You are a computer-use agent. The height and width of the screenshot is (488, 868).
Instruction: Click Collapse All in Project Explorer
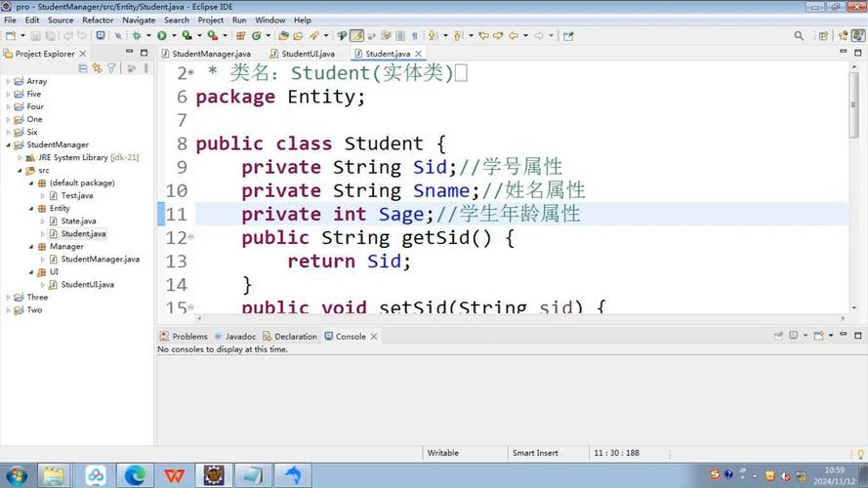(82, 68)
